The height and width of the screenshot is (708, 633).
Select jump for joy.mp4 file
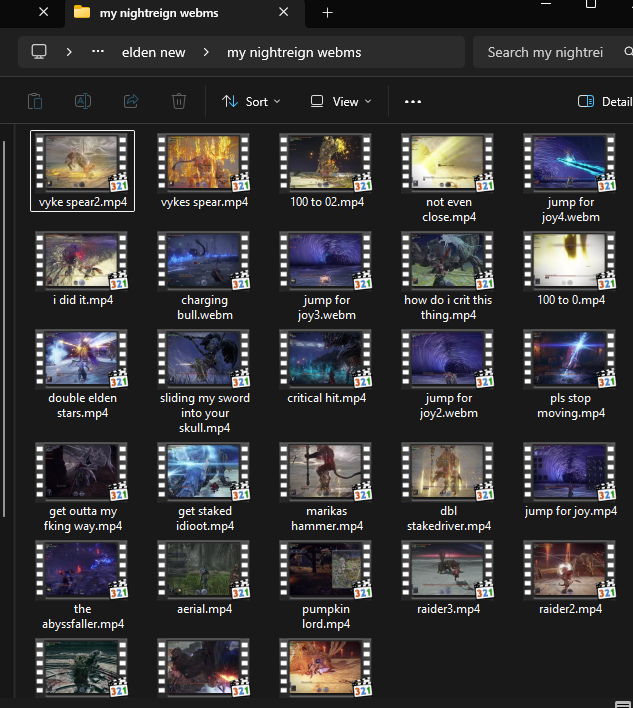[x=571, y=480]
